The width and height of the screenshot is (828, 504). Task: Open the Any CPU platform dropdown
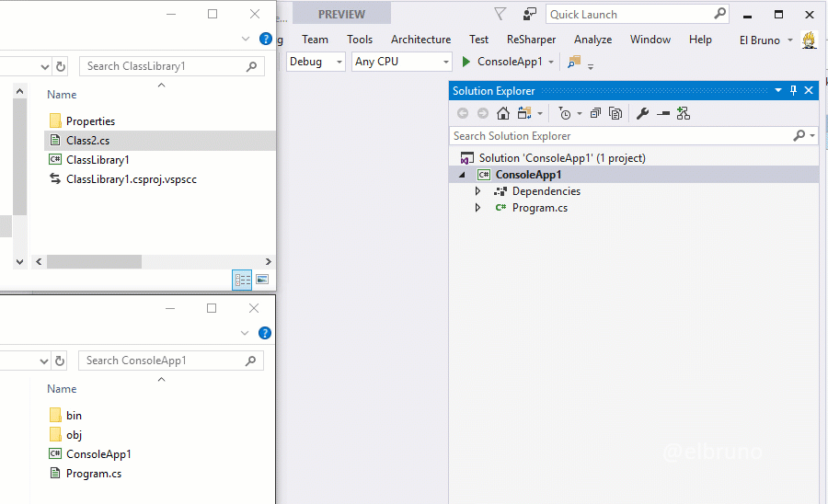(x=402, y=62)
